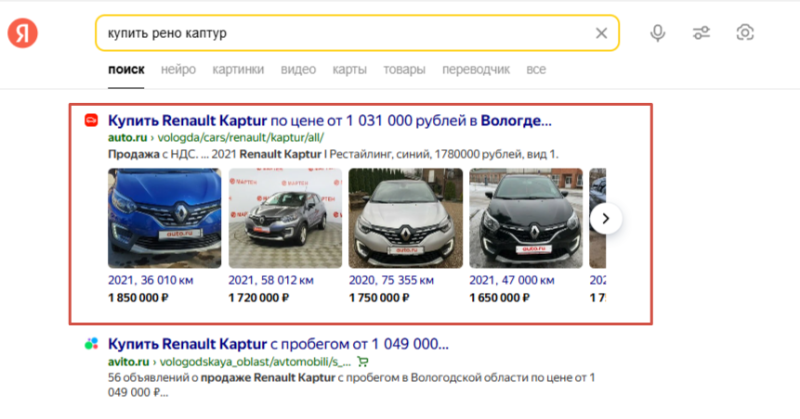Activate voice search microphone icon
The height and width of the screenshot is (419, 800).
[x=658, y=33]
